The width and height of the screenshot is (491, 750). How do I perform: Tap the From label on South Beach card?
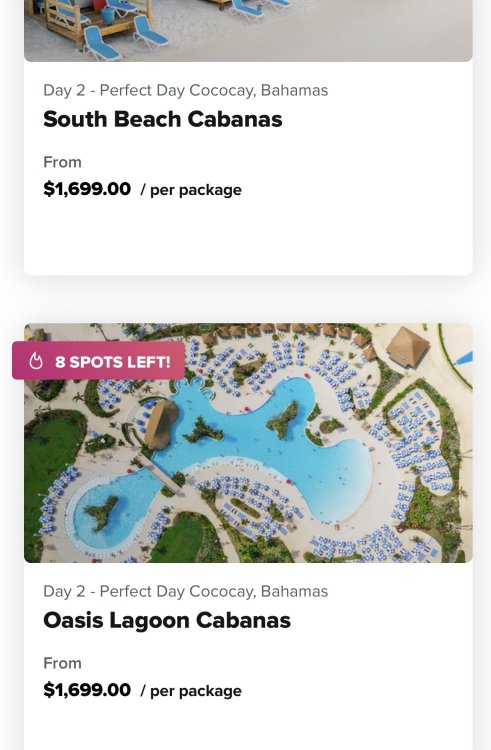point(62,162)
